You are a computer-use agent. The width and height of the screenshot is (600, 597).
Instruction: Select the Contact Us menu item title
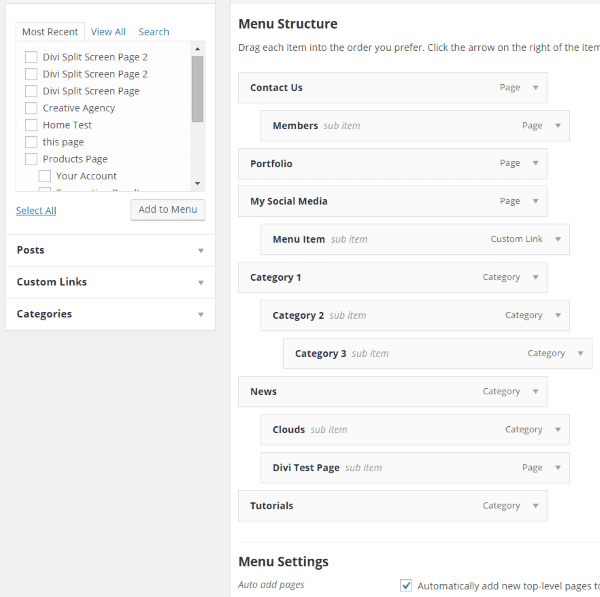(x=276, y=88)
